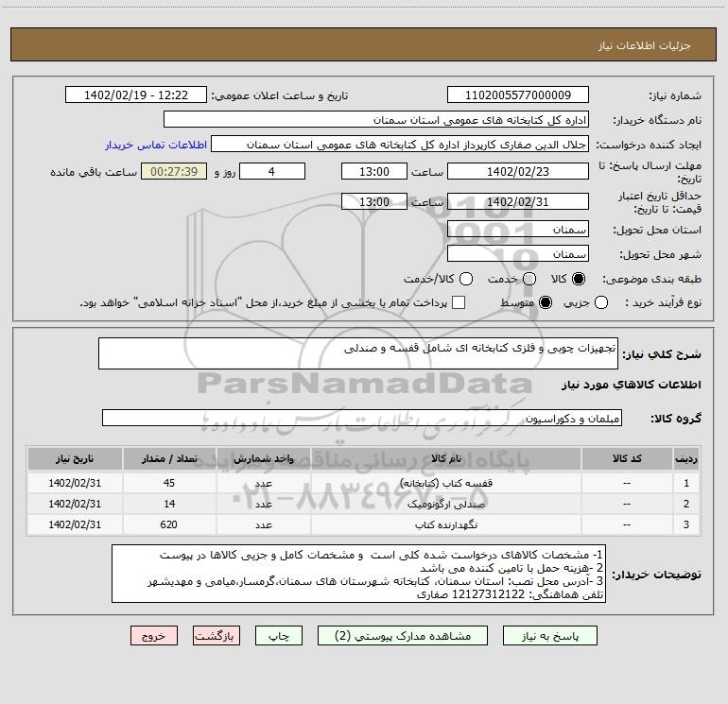Click the response deadline time 13:00

pyautogui.click(x=374, y=171)
